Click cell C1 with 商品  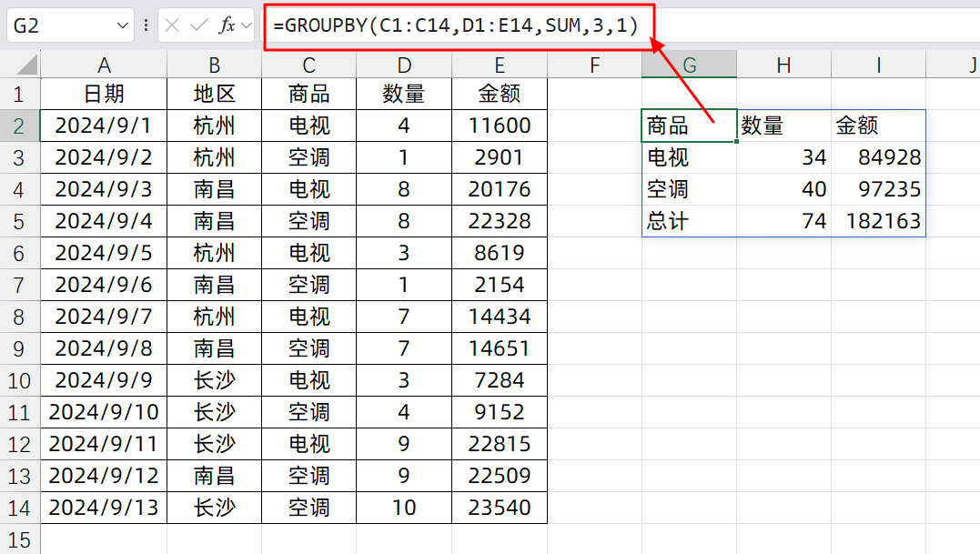pyautogui.click(x=308, y=95)
